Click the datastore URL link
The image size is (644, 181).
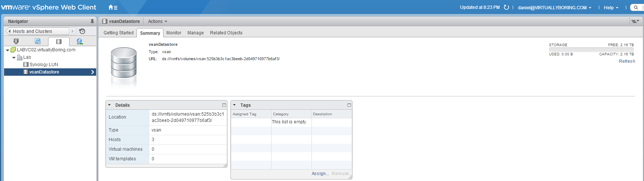[221, 59]
